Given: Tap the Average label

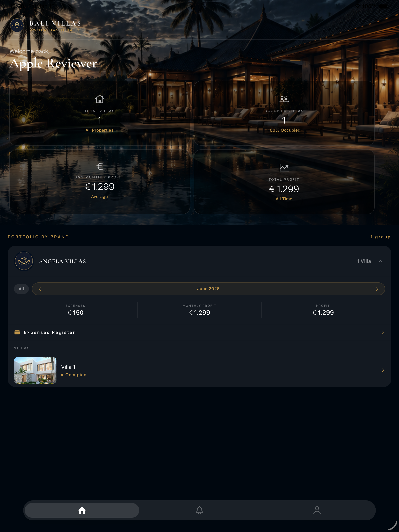Looking at the screenshot, I should [x=99, y=196].
